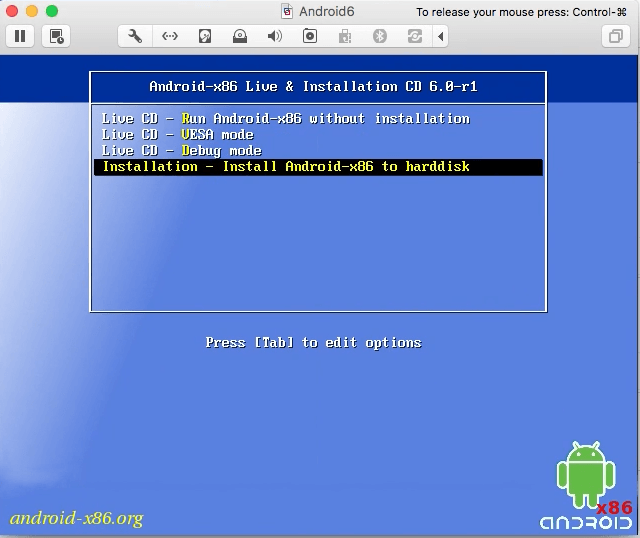Screen dimensions: 640x538
Task: Select Installation to harddisk entry
Action: pyautogui.click(x=318, y=167)
